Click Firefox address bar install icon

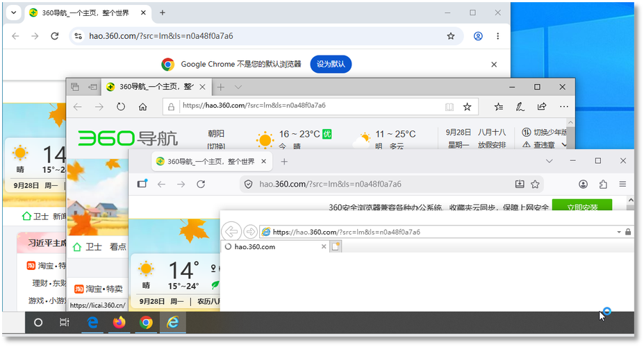coord(520,184)
